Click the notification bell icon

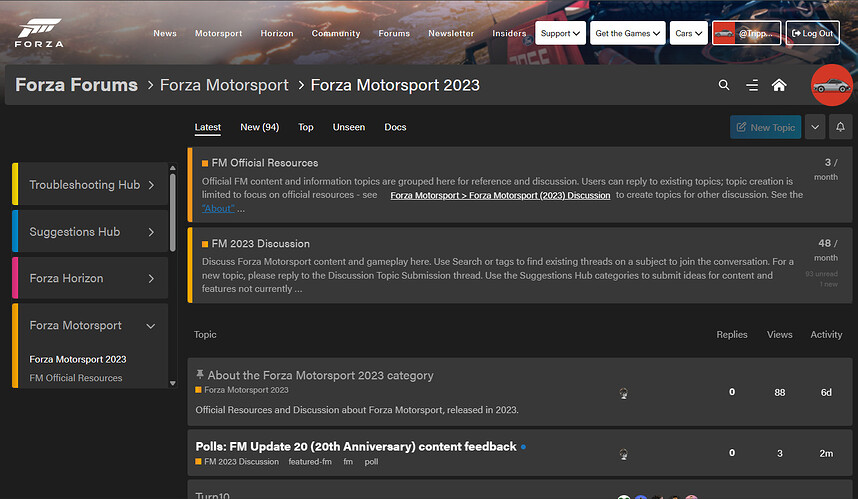[840, 127]
